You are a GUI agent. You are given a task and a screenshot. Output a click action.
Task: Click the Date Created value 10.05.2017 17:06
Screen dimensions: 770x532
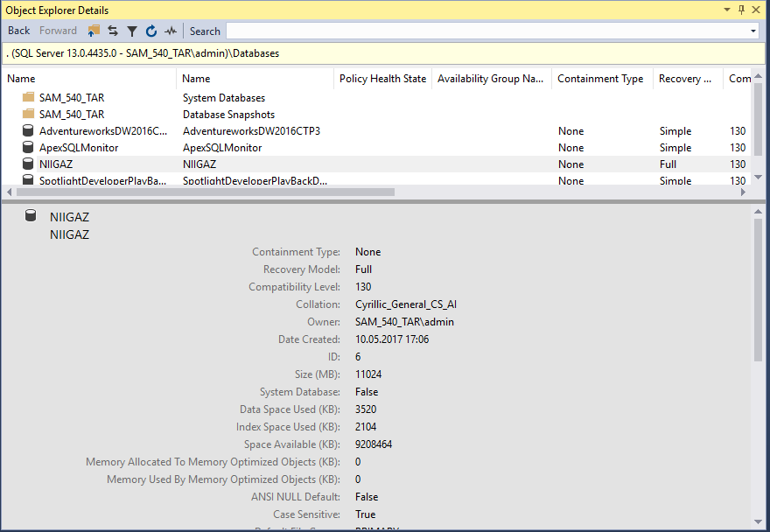pyautogui.click(x=392, y=339)
